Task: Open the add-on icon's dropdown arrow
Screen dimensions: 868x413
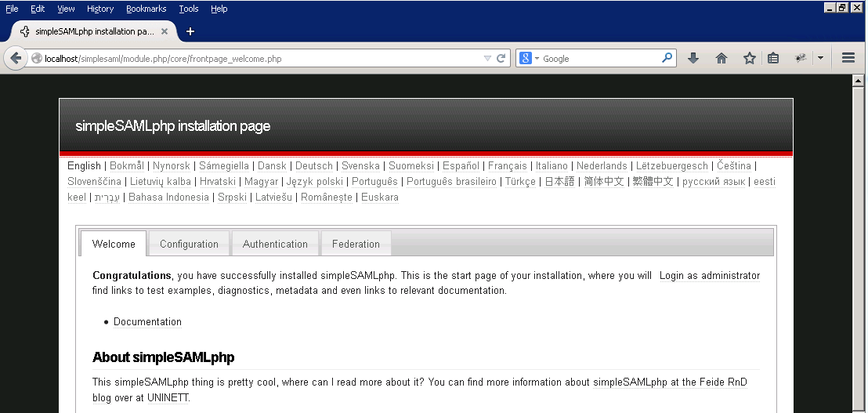Action: pos(820,58)
